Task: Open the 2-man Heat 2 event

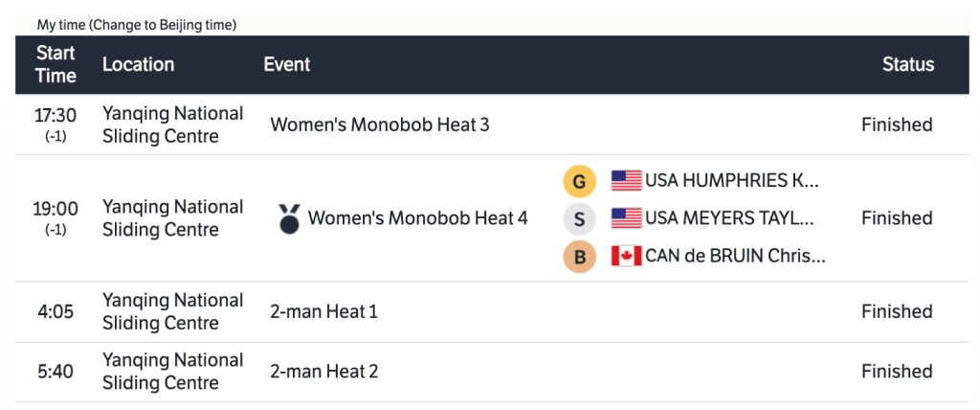Action: (323, 371)
